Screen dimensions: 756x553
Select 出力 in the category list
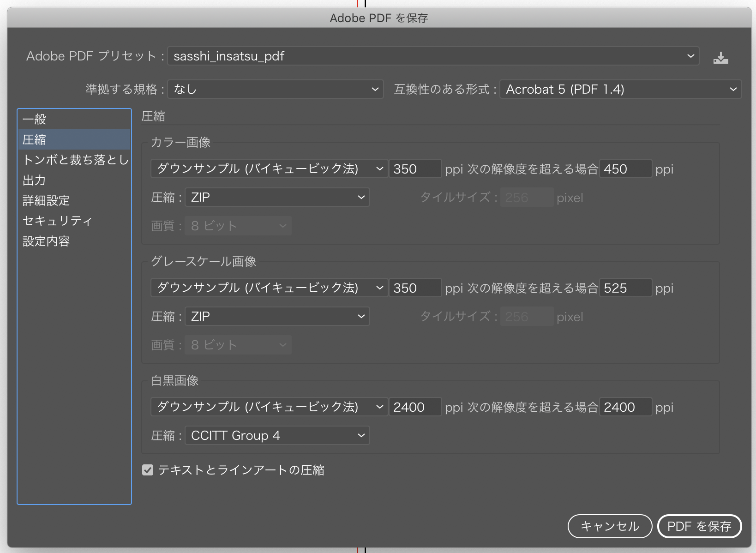pyautogui.click(x=74, y=180)
